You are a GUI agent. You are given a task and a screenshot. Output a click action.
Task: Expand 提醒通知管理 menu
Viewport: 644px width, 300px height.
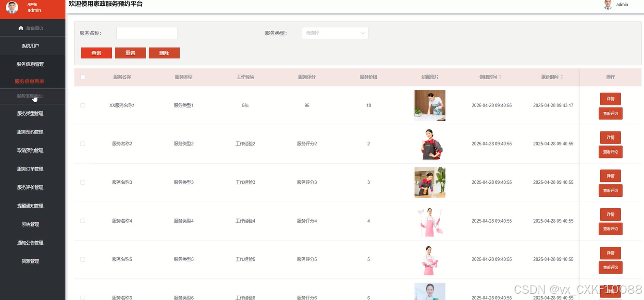tap(30, 206)
